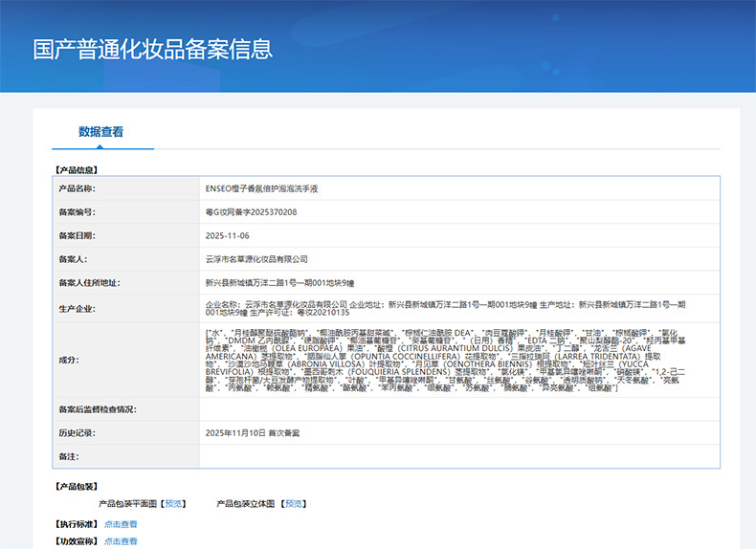The image size is (756, 549).
Task: Select the 产品包装立体图 label text
Action: (x=245, y=504)
